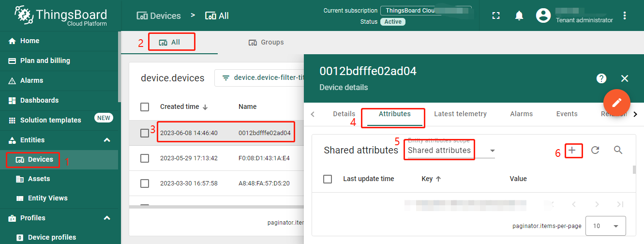Click the plus icon to add attribute
This screenshot has width=644, height=244.
point(572,151)
